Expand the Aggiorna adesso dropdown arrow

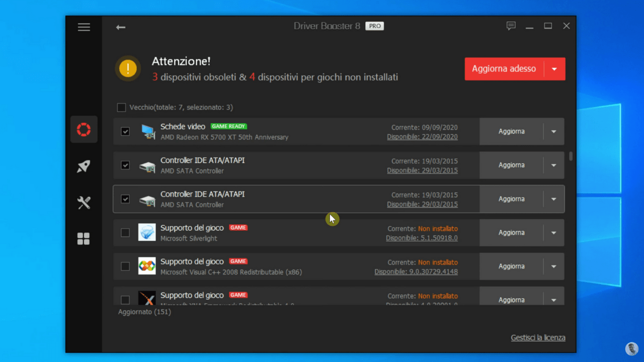(x=554, y=69)
